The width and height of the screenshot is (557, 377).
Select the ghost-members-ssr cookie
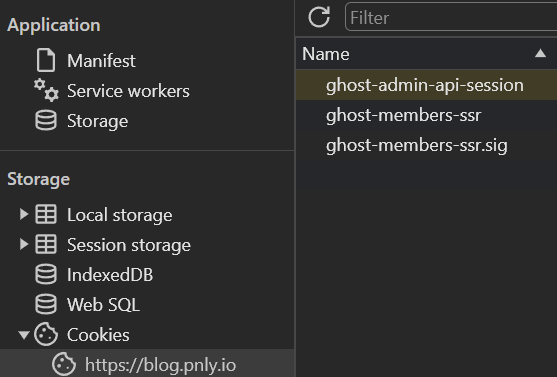[x=404, y=115]
